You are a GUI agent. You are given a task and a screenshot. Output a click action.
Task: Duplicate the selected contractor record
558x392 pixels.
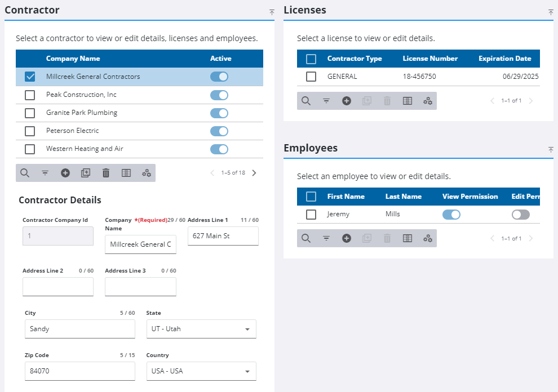[86, 173]
